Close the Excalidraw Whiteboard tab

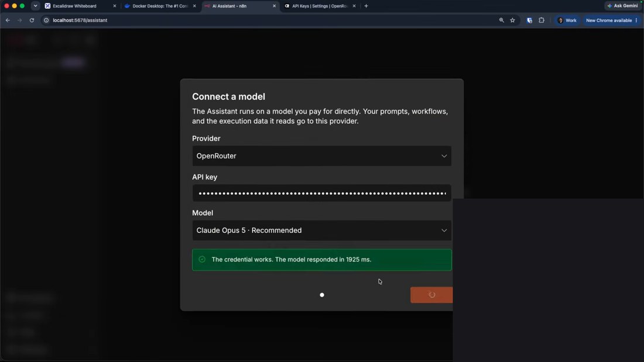pyautogui.click(x=115, y=6)
